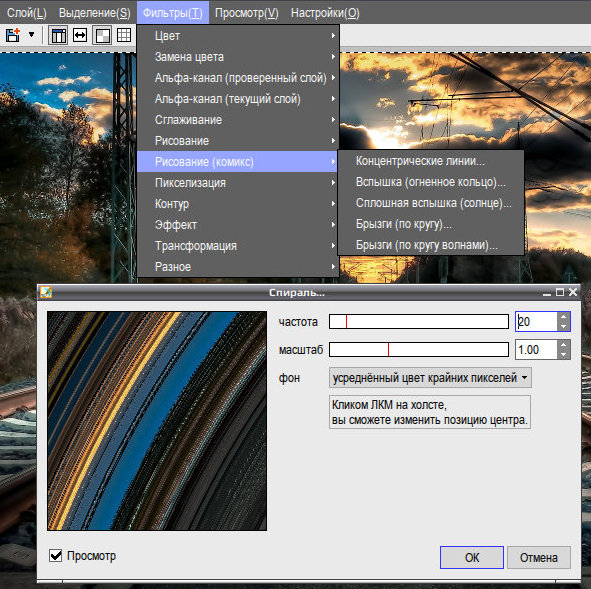Click the fit-width double arrow icon
The height and width of the screenshot is (589, 591).
click(x=80, y=35)
